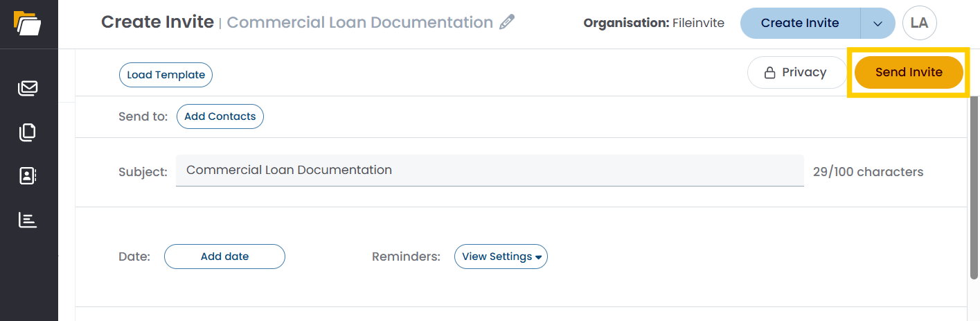This screenshot has height=321, width=980.
Task: Click the Fileinvite folder logo
Action: coord(28,23)
